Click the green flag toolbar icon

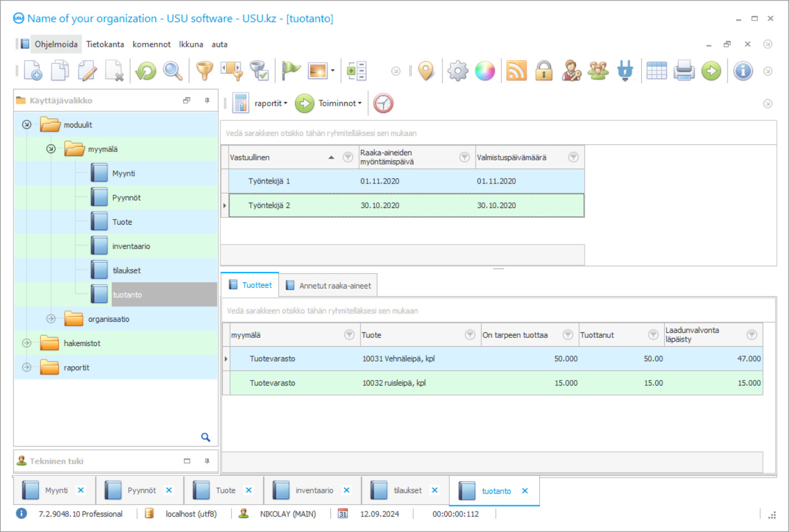[291, 71]
